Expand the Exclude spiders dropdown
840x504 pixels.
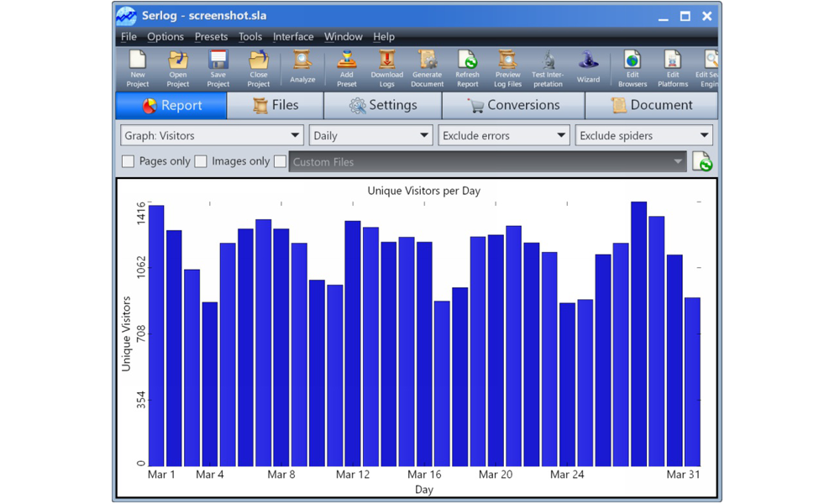pos(643,135)
